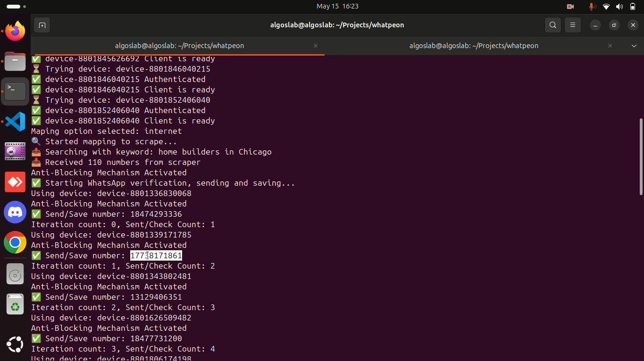Open the AnyDesk dock icon

pos(15,182)
